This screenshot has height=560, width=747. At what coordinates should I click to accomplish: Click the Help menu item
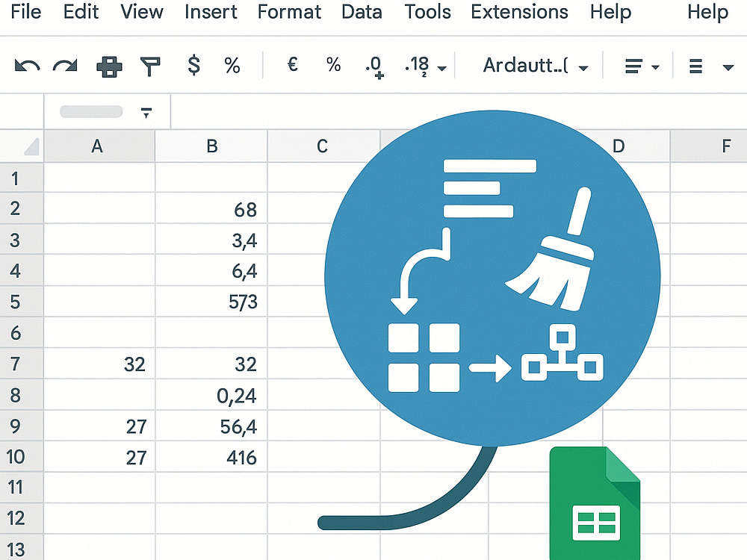coord(610,12)
